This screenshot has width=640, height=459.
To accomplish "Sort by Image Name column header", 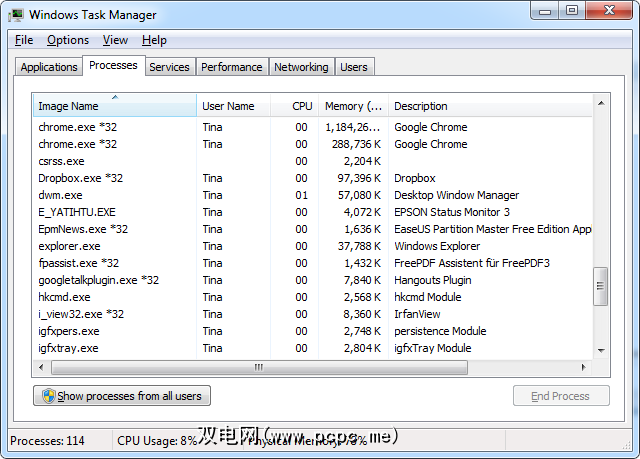I will [115, 106].
